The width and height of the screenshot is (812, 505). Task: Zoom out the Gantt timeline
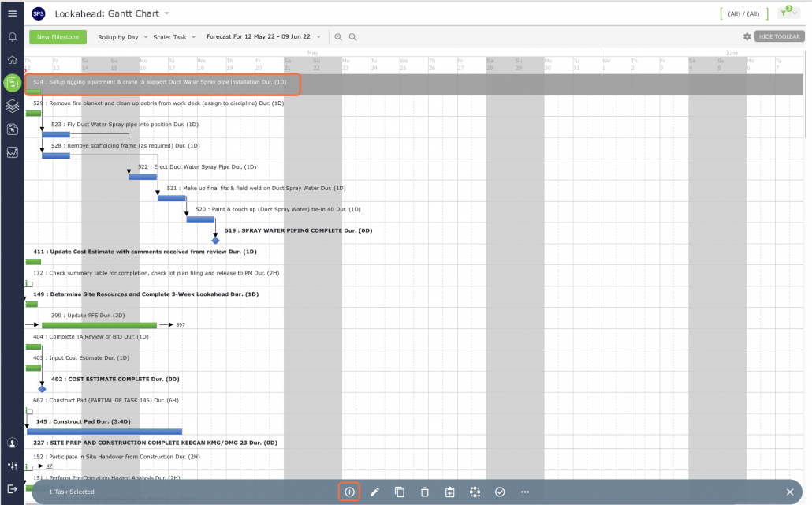point(352,37)
